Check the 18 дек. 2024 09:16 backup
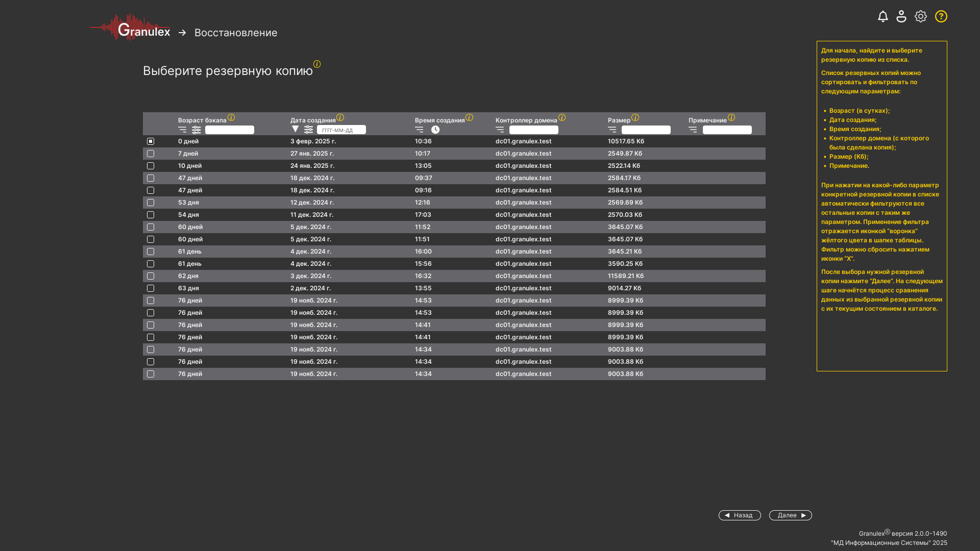The width and height of the screenshot is (980, 551). coord(151,190)
